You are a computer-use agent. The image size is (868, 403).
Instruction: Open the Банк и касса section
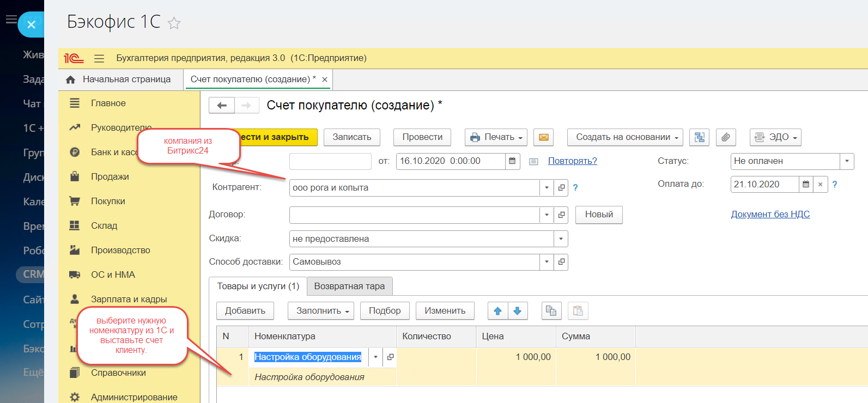(114, 152)
